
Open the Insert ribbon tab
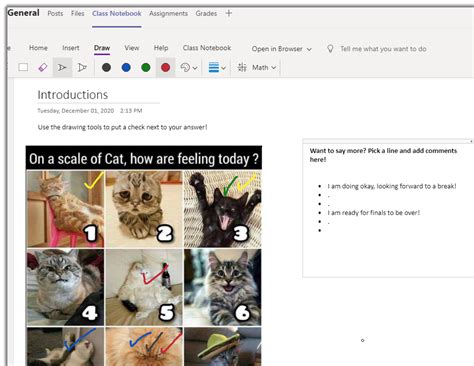[71, 48]
